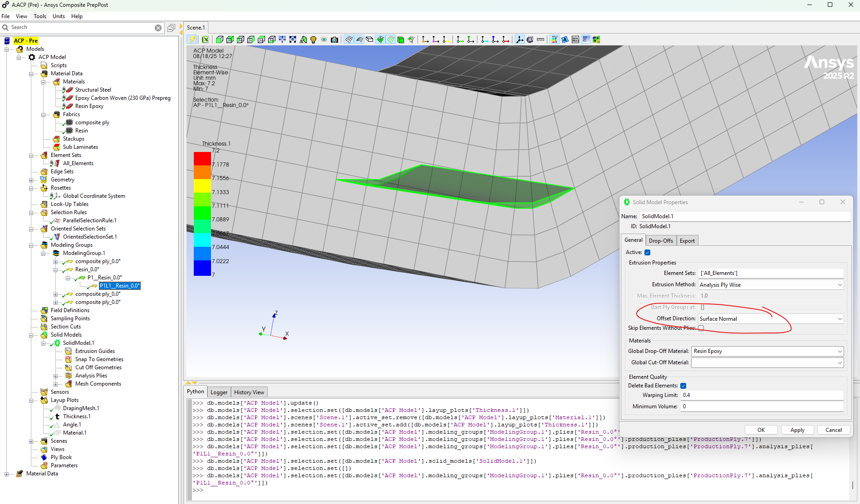Click the ruler measure icon
This screenshot has width=860, height=504.
point(541,39)
